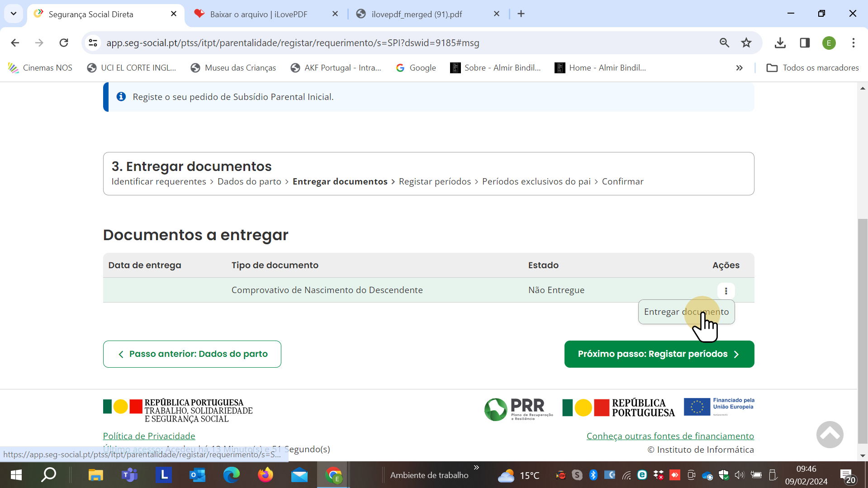
Task: Click Próximo passo: Registar períodos
Action: pos(659,354)
